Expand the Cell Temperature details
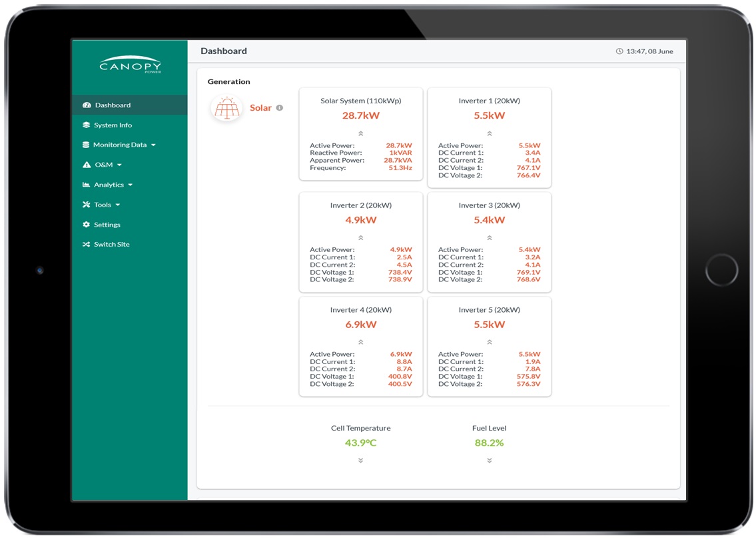Image resolution: width=756 pixels, height=538 pixels. click(361, 460)
